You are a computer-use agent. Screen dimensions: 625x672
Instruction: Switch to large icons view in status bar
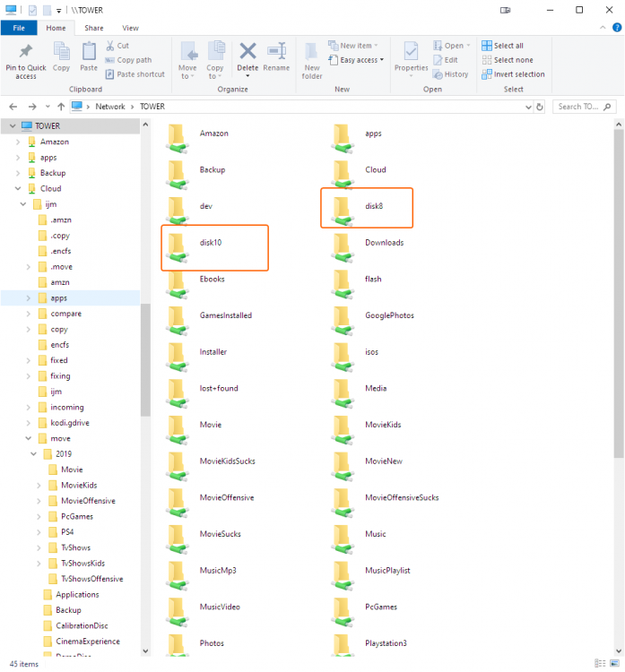pyautogui.click(x=614, y=663)
